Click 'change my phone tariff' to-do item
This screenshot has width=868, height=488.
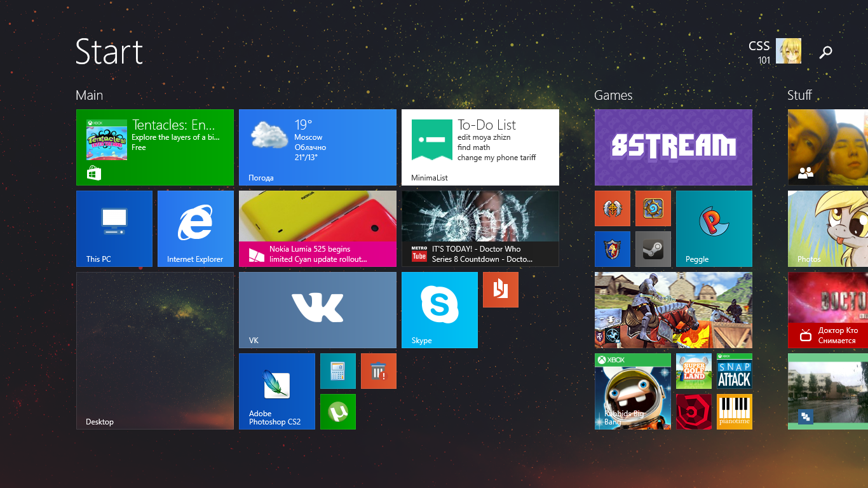(x=497, y=158)
